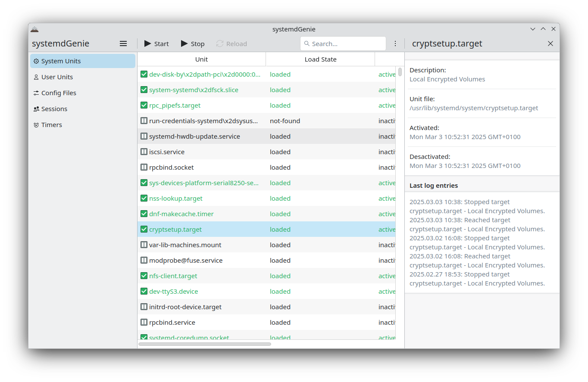Select the var-lib-machines.mount unit name

[x=185, y=245]
